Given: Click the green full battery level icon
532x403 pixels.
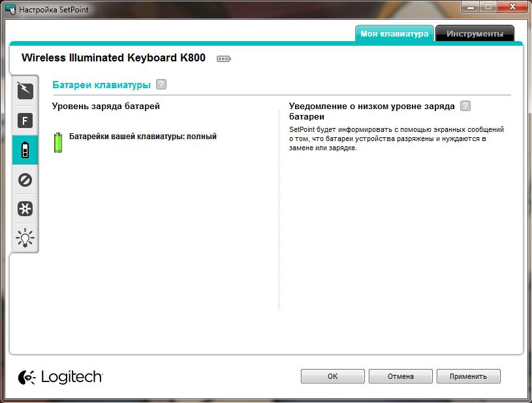Looking at the screenshot, I should point(58,142).
